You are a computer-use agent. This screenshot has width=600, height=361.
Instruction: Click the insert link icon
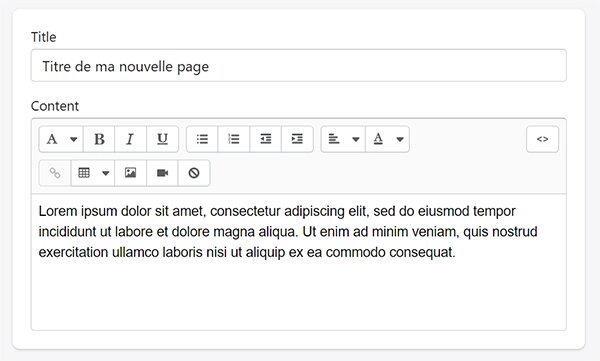55,173
